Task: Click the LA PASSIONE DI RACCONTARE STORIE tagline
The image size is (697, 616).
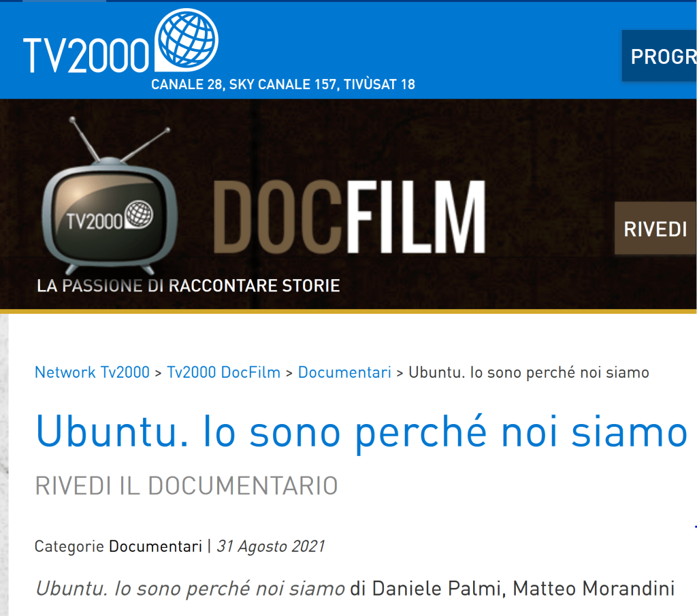Action: 188,285
